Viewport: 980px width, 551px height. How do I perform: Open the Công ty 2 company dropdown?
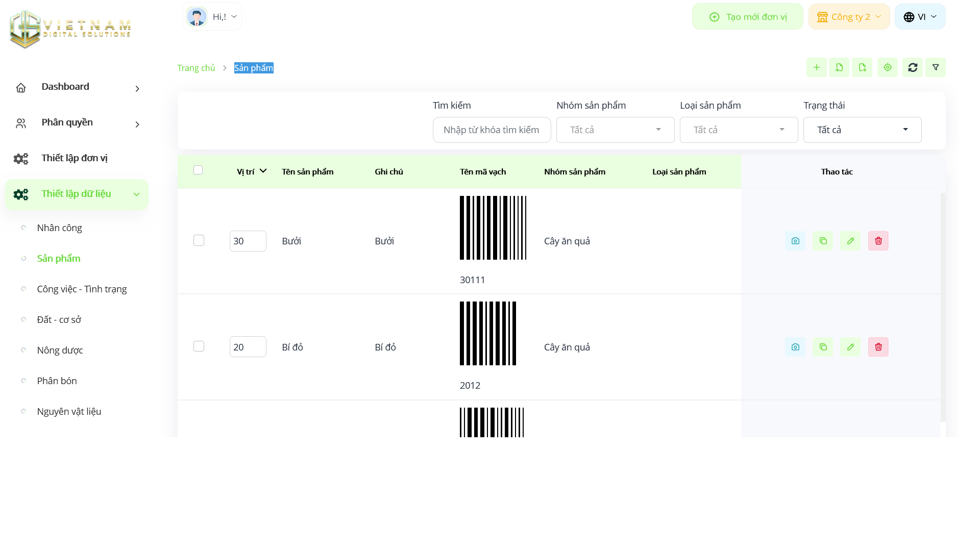pyautogui.click(x=848, y=17)
